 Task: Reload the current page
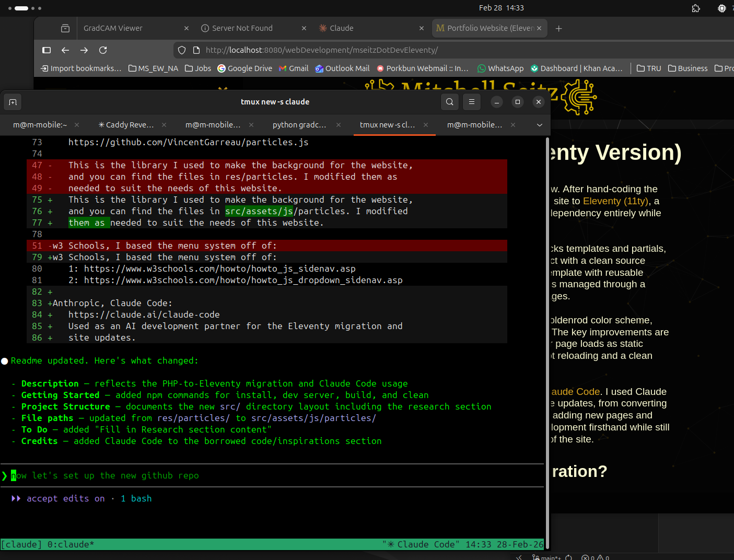point(103,50)
